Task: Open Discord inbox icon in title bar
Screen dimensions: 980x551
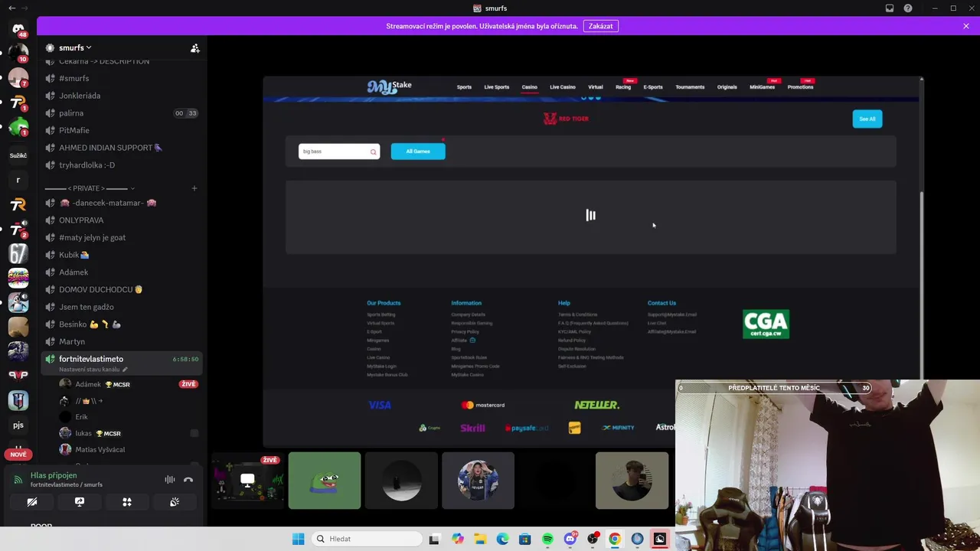Action: (x=890, y=8)
